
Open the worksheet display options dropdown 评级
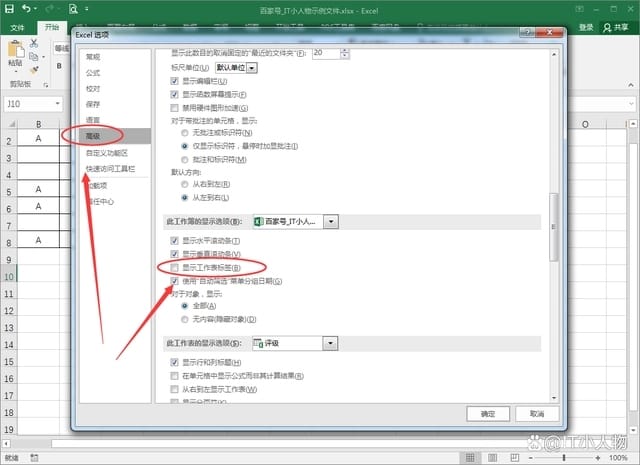click(330, 343)
